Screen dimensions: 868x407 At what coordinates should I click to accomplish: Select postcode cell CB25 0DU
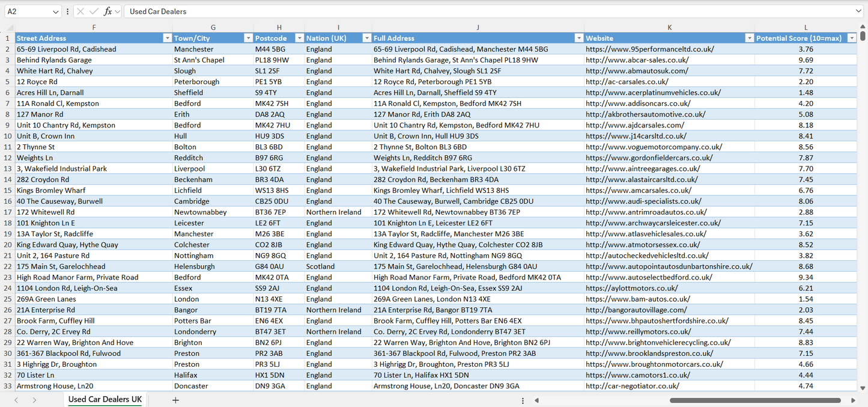click(x=279, y=201)
